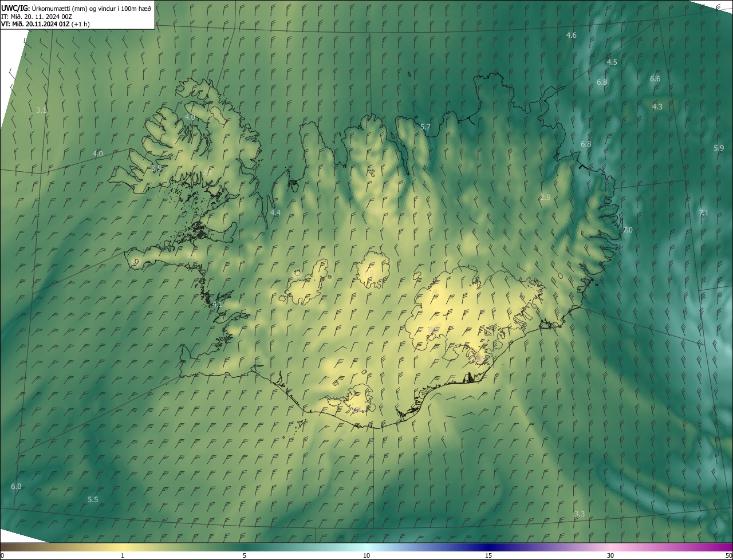Viewport: 733px width, 560px height.
Task: Click the 7.1 value label on the map
Action: point(704,213)
